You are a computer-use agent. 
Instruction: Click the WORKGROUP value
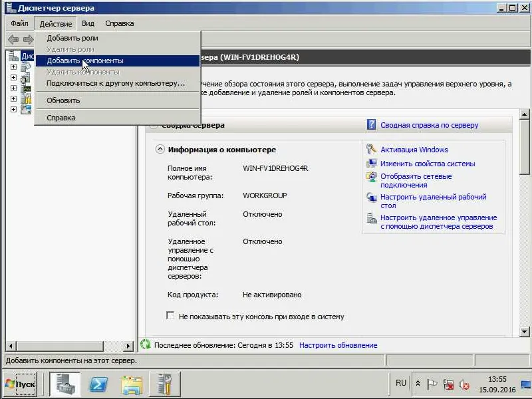tap(265, 196)
